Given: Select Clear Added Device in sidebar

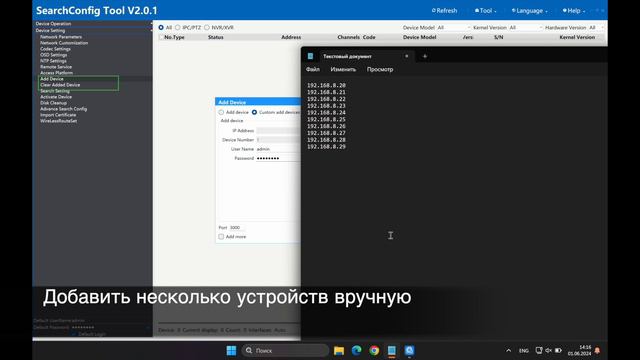Looking at the screenshot, I should click(60, 85).
